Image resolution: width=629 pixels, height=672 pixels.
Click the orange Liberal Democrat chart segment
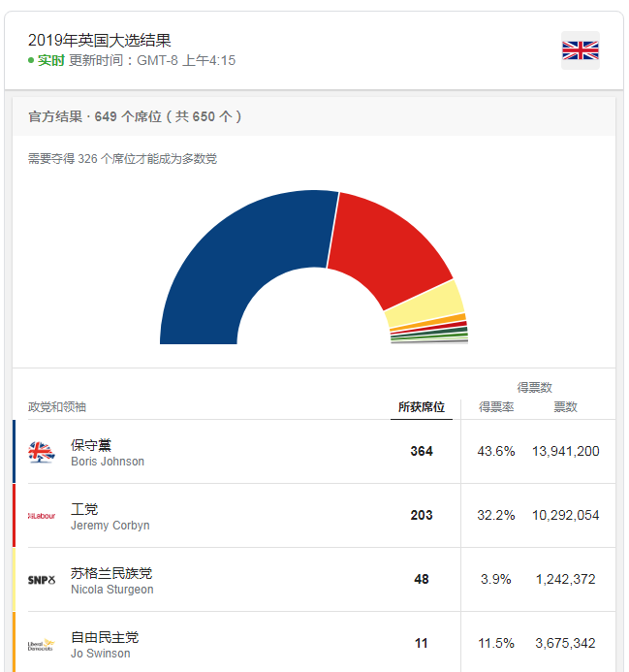click(427, 323)
